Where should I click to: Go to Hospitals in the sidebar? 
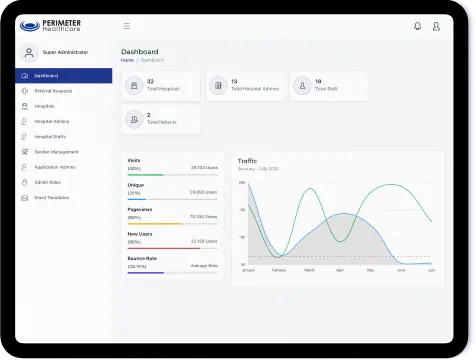(64, 106)
